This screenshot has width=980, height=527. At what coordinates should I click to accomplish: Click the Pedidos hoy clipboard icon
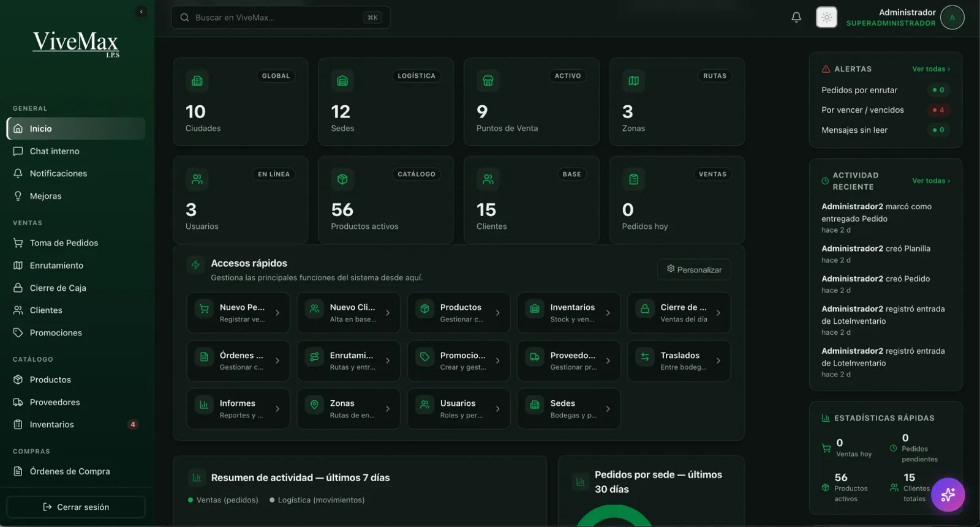tap(634, 179)
